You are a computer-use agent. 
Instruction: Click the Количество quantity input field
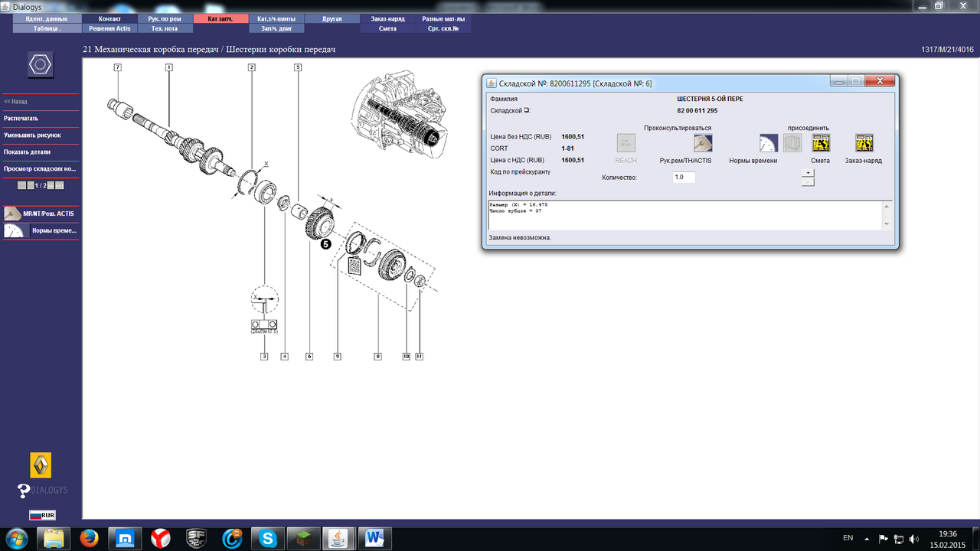(x=684, y=177)
